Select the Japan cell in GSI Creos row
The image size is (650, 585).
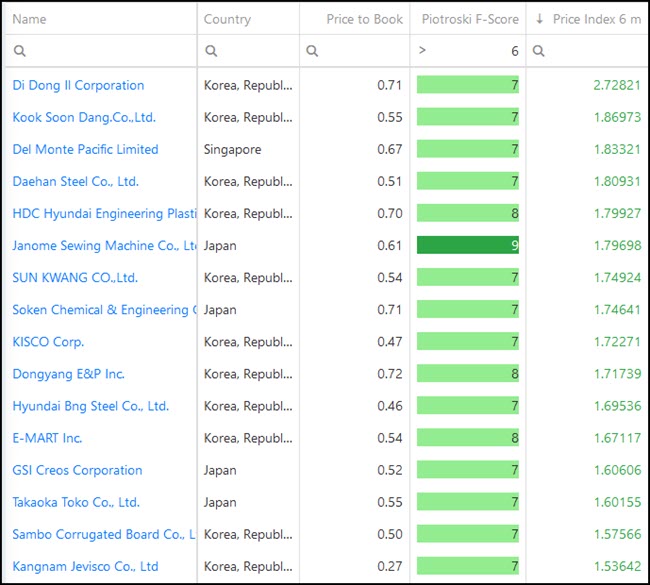coord(220,471)
